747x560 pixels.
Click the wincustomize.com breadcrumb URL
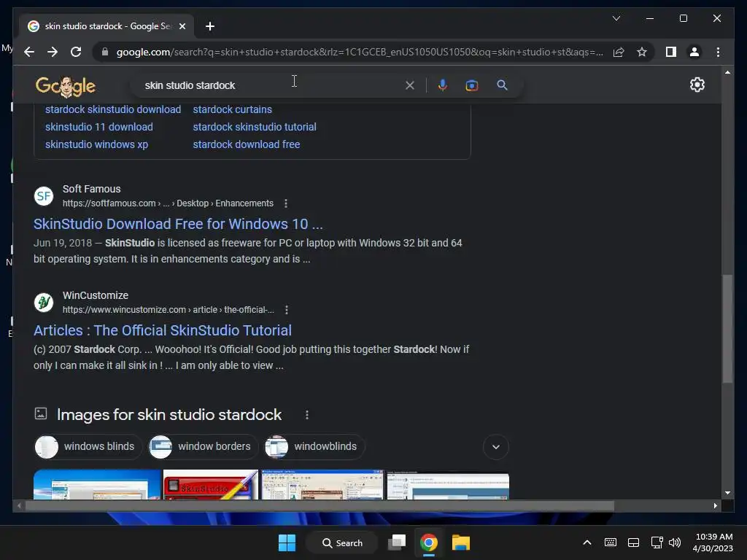click(x=169, y=310)
